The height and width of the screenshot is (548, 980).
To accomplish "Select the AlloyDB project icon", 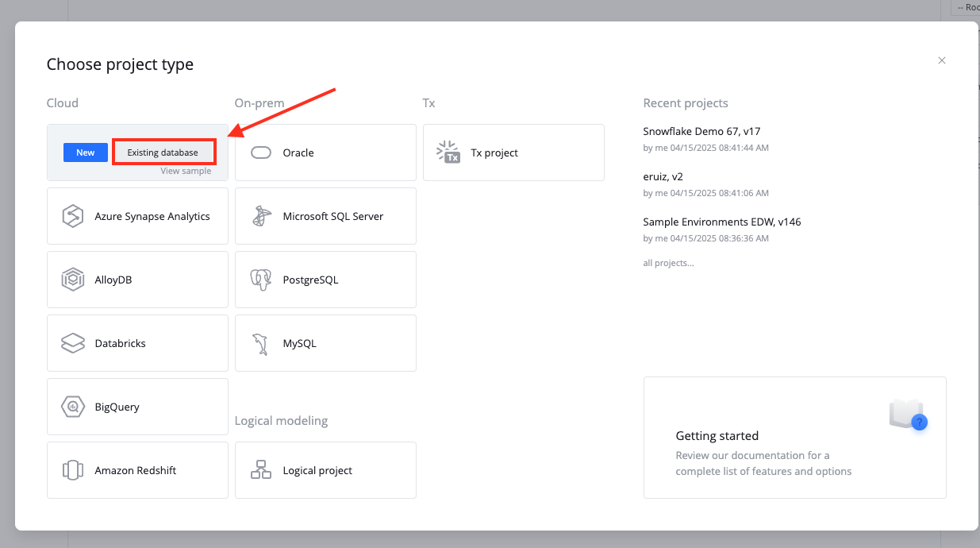I will pos(72,280).
